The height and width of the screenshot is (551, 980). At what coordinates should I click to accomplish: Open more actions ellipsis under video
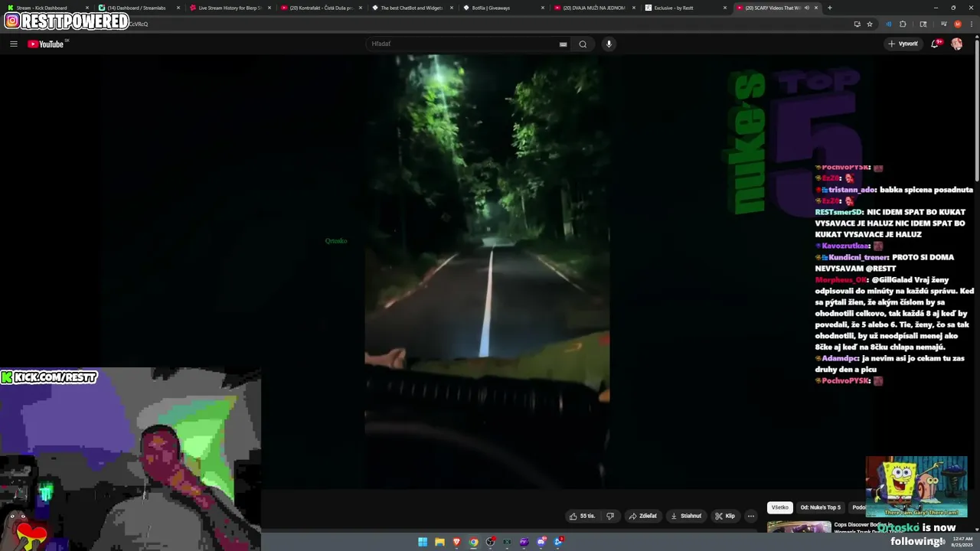coord(750,516)
